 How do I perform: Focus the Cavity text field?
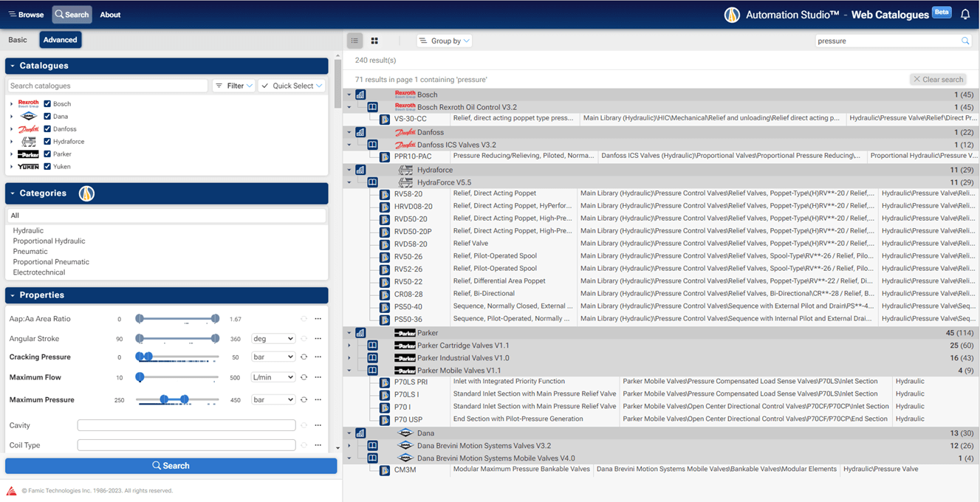pyautogui.click(x=186, y=425)
